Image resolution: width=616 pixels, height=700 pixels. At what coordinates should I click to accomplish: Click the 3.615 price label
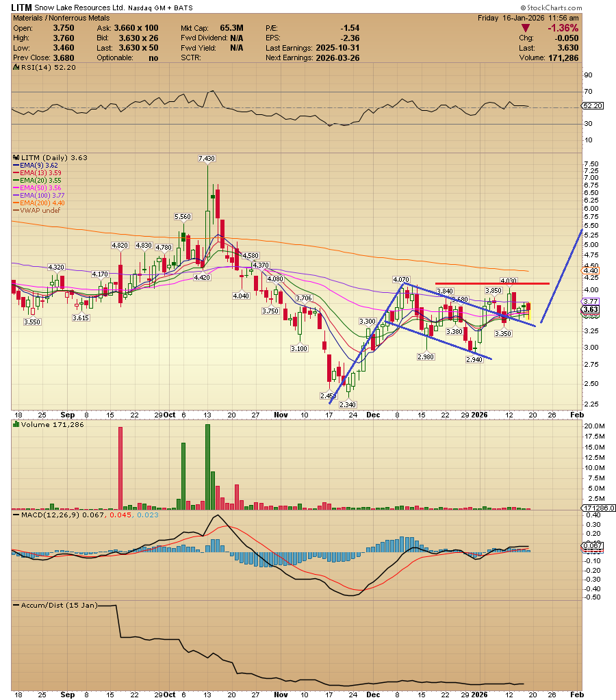coord(80,318)
